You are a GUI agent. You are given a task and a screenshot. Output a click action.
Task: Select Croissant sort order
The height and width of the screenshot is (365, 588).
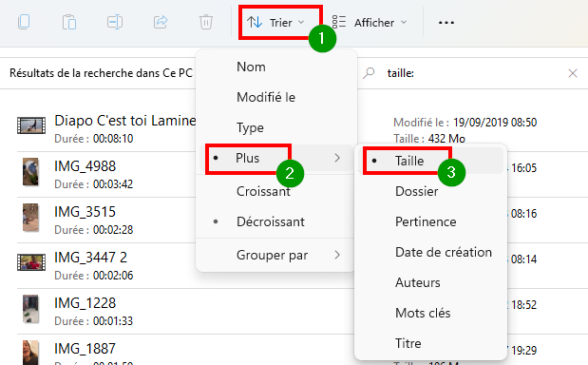point(263,191)
